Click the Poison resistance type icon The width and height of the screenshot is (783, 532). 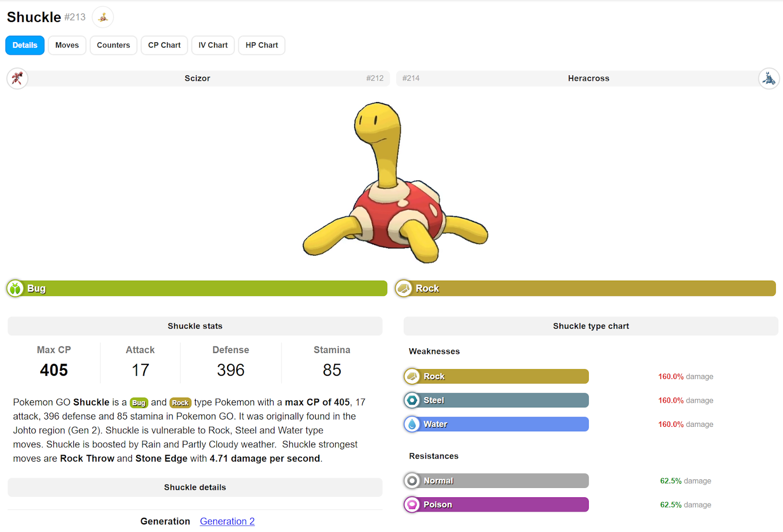(412, 505)
